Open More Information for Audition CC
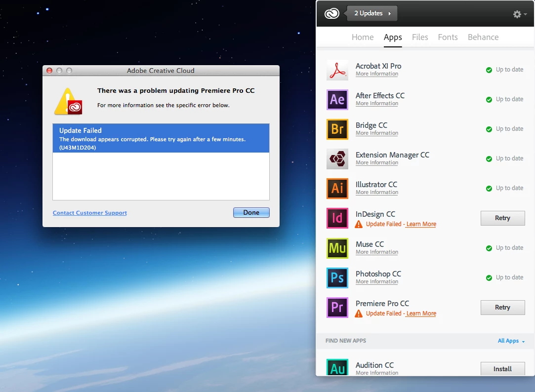This screenshot has width=535, height=392. click(x=377, y=373)
